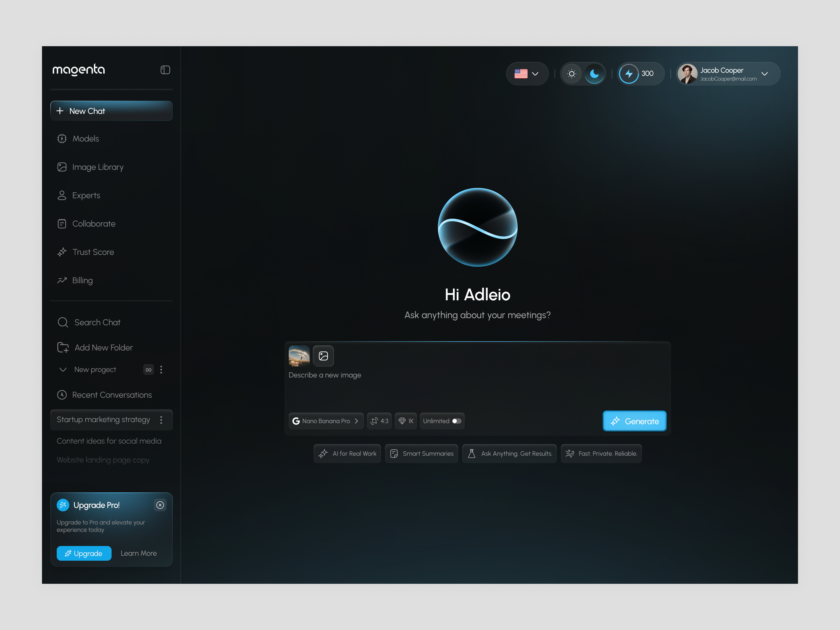840x630 pixels.
Task: Select the Content ideas for social media conversation
Action: 109,441
